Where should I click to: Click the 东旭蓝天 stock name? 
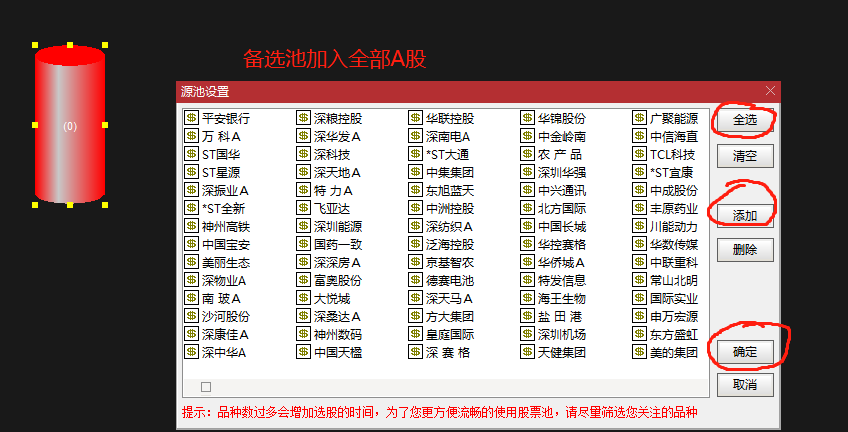[450, 190]
